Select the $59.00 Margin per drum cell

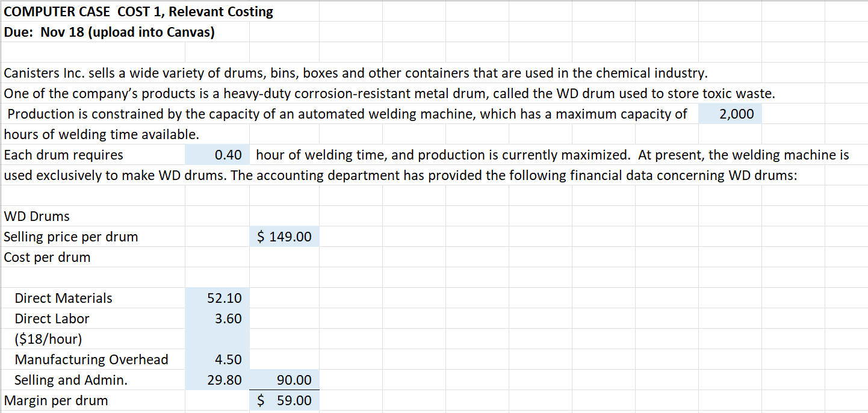pos(284,400)
